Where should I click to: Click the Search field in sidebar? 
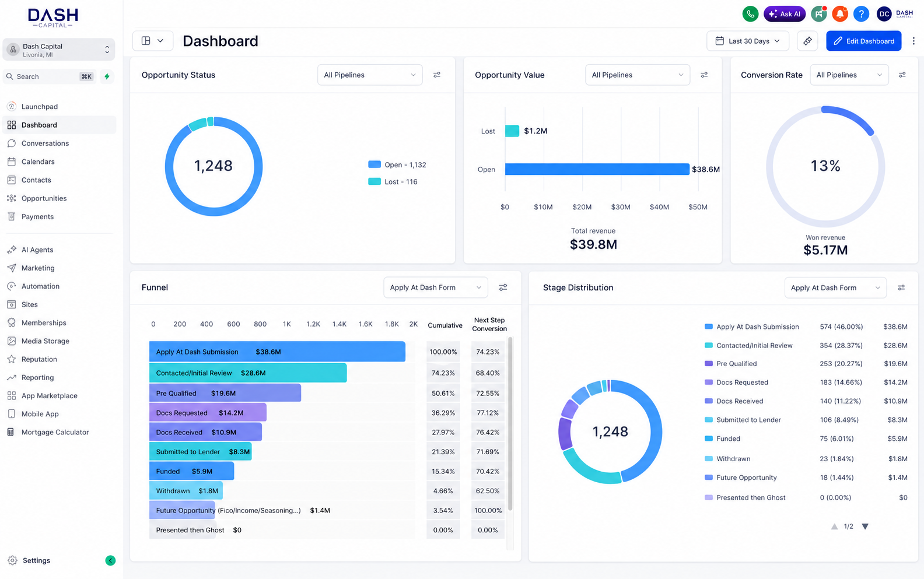click(x=50, y=76)
